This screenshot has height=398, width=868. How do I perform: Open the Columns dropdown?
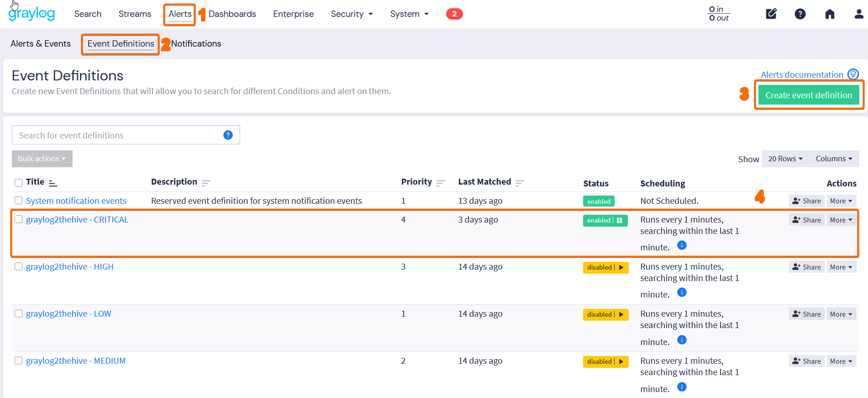834,159
